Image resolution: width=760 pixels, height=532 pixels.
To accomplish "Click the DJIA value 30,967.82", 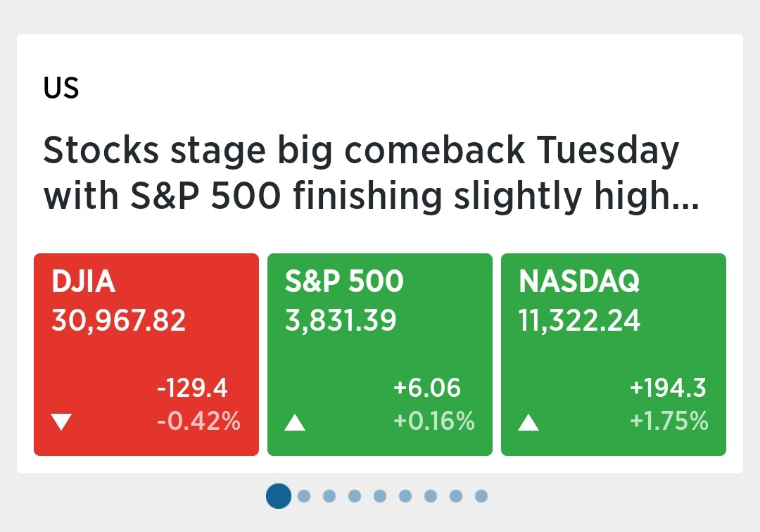I will [x=119, y=320].
